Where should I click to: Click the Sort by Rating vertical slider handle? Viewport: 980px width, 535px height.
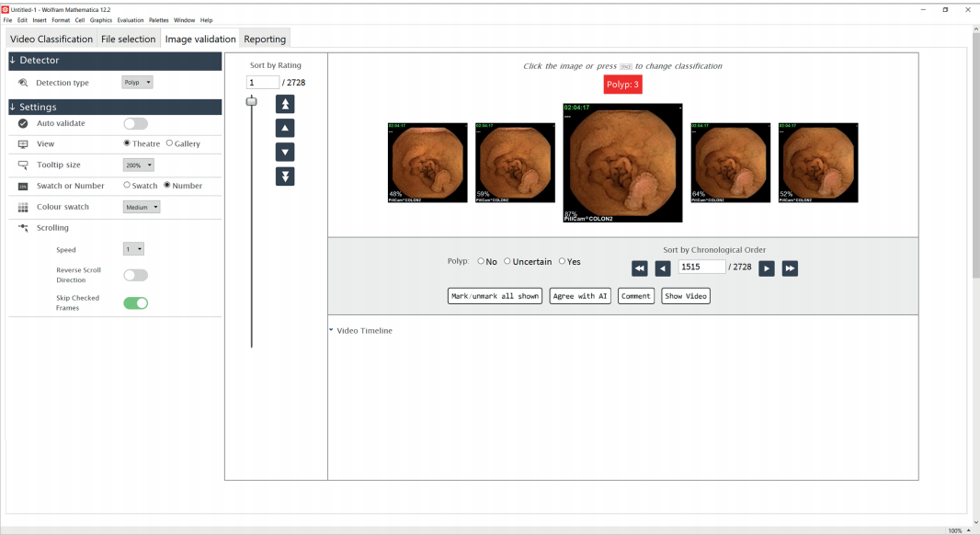[251, 101]
